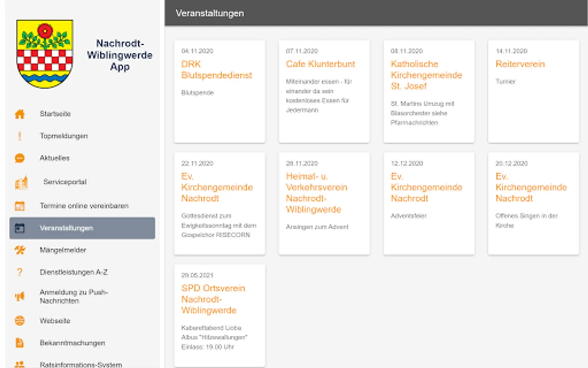Click the Miteinander essen description

(319, 96)
